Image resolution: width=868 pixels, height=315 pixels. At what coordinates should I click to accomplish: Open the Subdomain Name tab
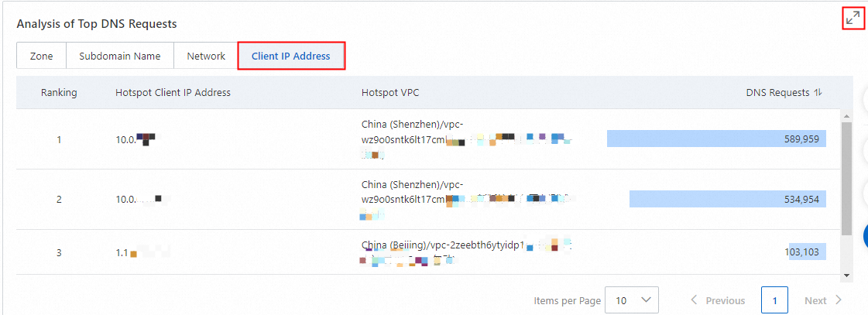coord(119,56)
